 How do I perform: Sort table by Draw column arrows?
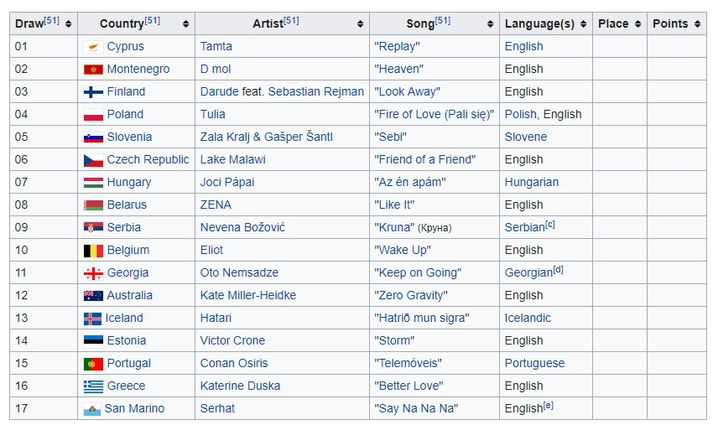(x=68, y=24)
